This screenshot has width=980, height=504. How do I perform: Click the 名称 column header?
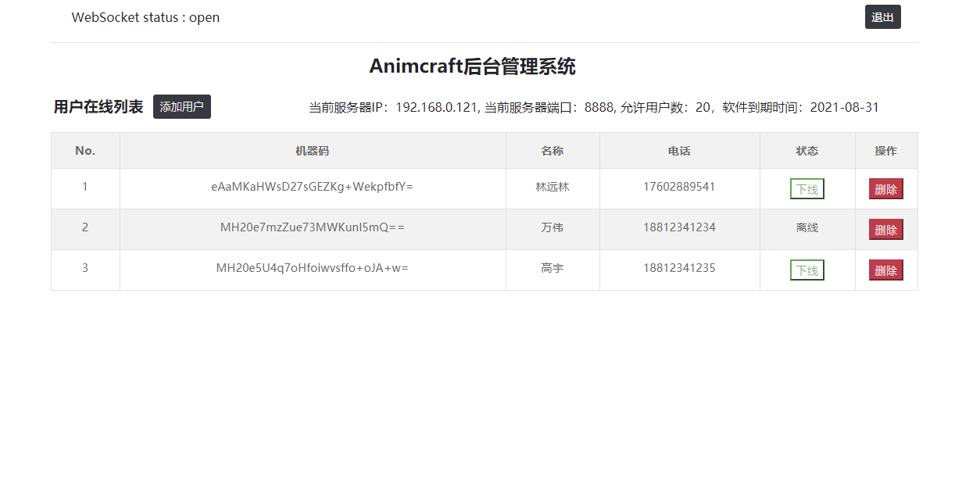coord(553,150)
